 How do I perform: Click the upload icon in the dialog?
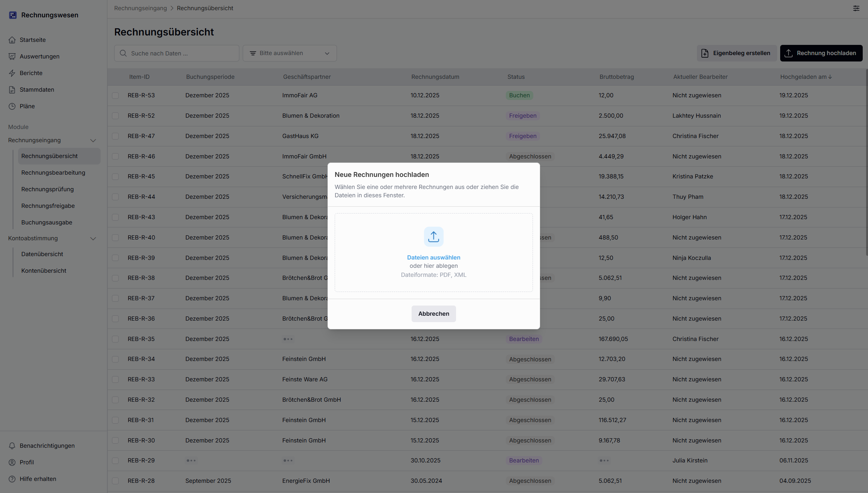pyautogui.click(x=433, y=237)
